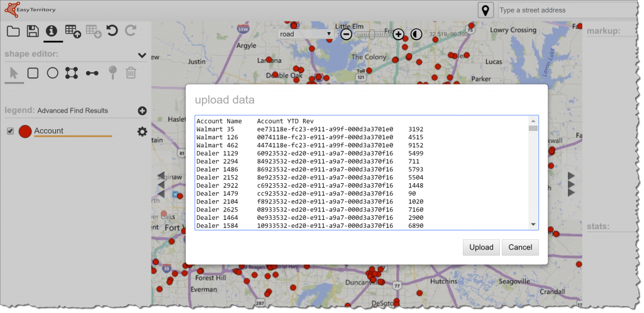
Task: Select the line drawing tool
Action: [92, 73]
